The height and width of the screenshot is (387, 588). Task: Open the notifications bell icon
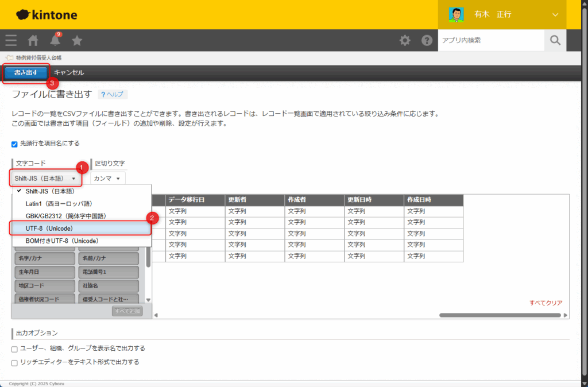[x=55, y=40]
